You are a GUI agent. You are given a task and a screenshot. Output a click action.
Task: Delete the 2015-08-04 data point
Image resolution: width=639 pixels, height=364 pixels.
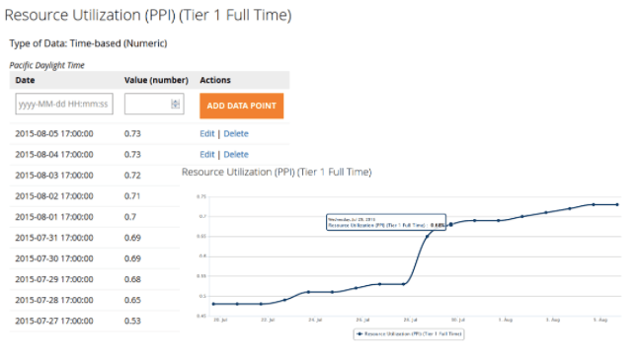(236, 154)
